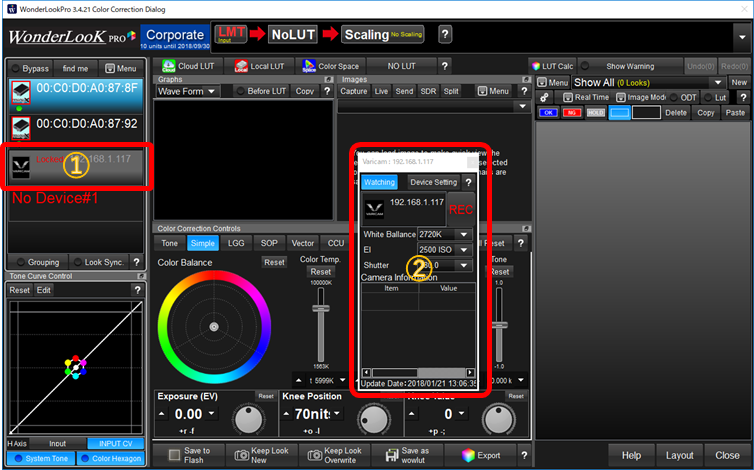Switch to the Tone tab
Screen dimensions: 754x470
point(169,243)
